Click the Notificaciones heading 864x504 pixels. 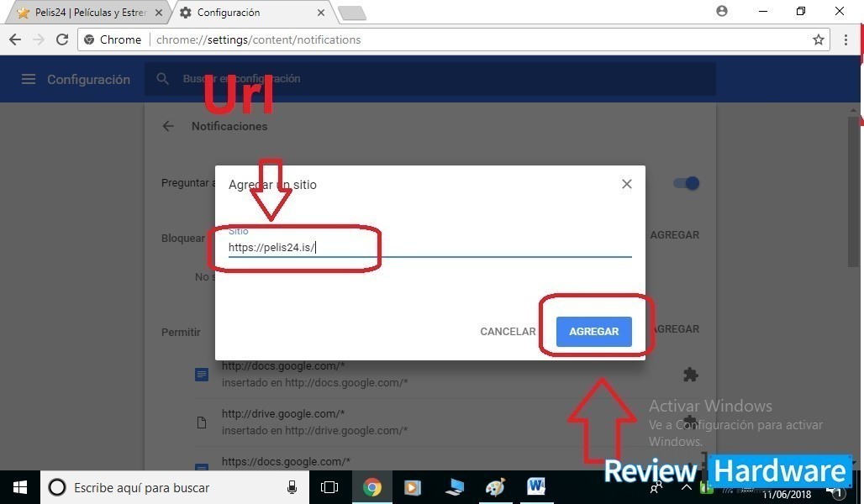click(x=229, y=126)
